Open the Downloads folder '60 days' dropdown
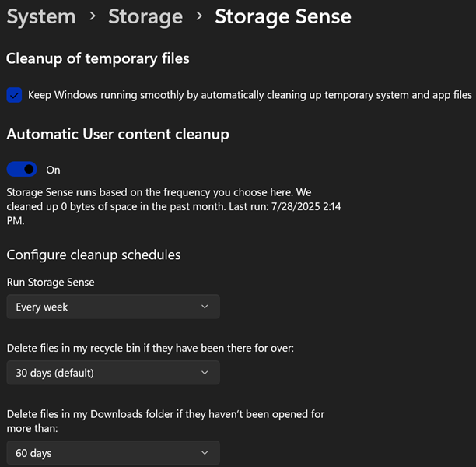476x467 pixels. pyautogui.click(x=113, y=453)
